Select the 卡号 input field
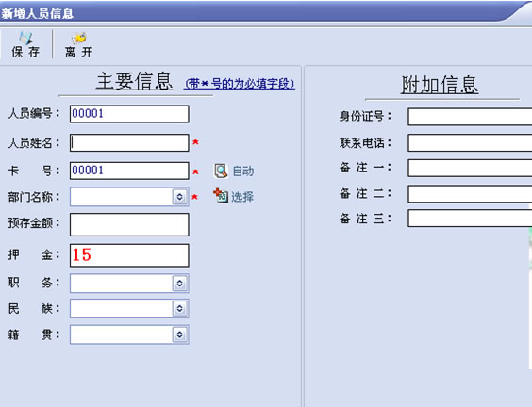Screen dimensions: 532x407 pyautogui.click(x=129, y=171)
